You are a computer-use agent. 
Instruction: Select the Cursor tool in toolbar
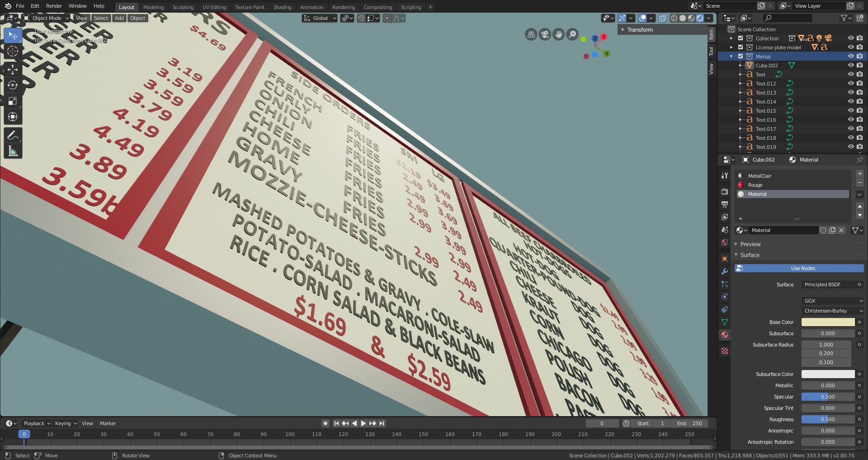click(x=13, y=51)
